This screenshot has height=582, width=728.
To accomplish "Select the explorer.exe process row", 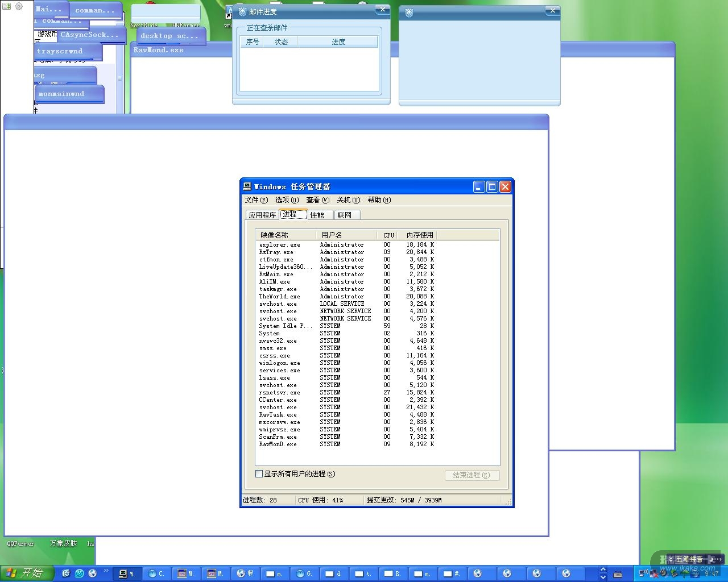I will click(x=347, y=245).
